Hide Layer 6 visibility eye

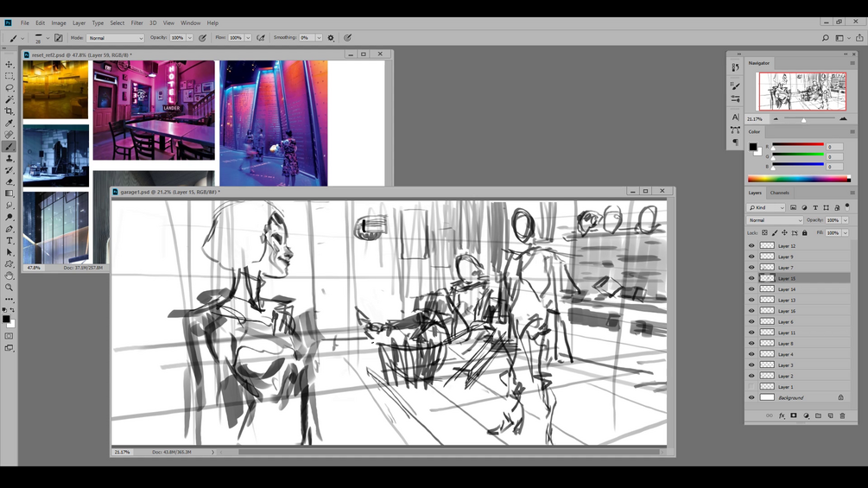[x=751, y=321]
